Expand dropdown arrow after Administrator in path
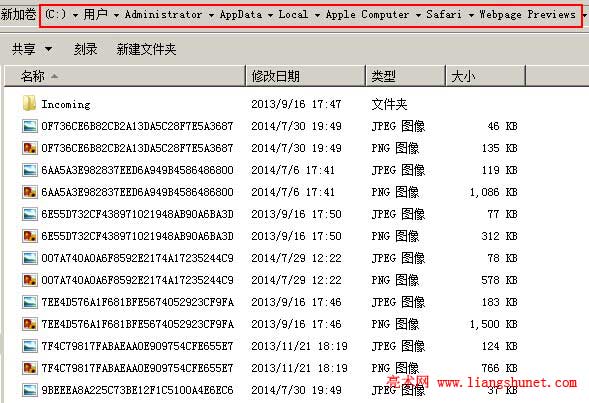 click(211, 15)
